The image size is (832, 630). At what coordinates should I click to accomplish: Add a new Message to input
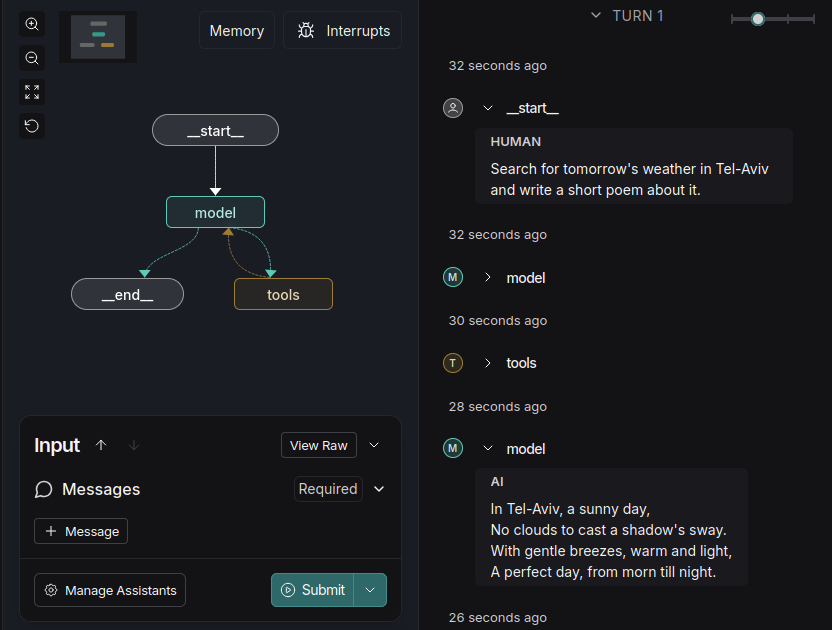pyautogui.click(x=81, y=531)
